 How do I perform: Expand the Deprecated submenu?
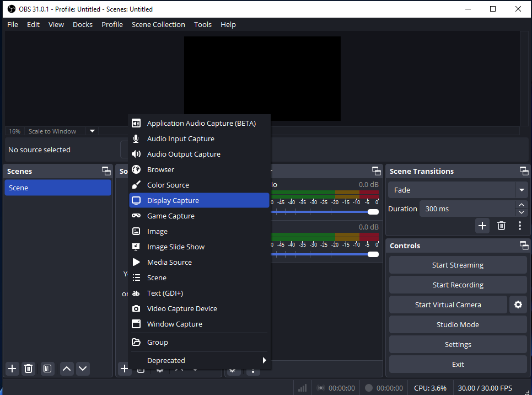coord(264,360)
